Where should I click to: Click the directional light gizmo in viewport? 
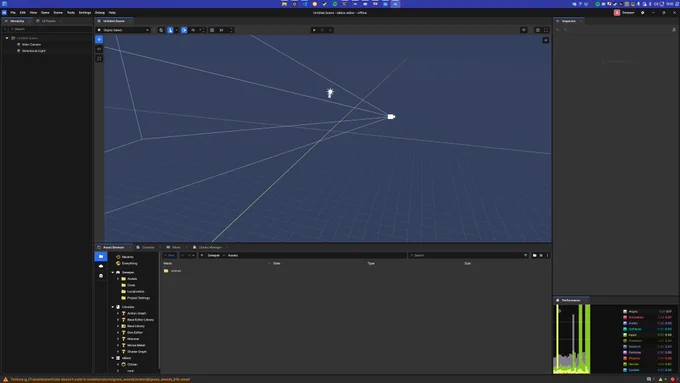pos(330,92)
